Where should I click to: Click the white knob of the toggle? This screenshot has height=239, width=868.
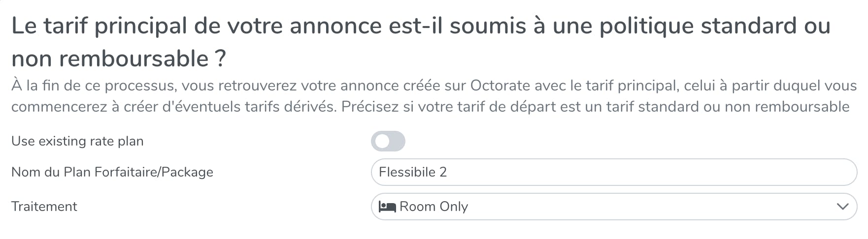(382, 142)
